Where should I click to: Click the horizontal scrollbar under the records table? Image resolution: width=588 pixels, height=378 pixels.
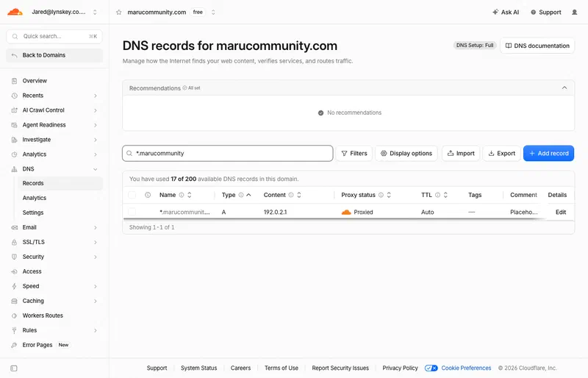(334, 218)
